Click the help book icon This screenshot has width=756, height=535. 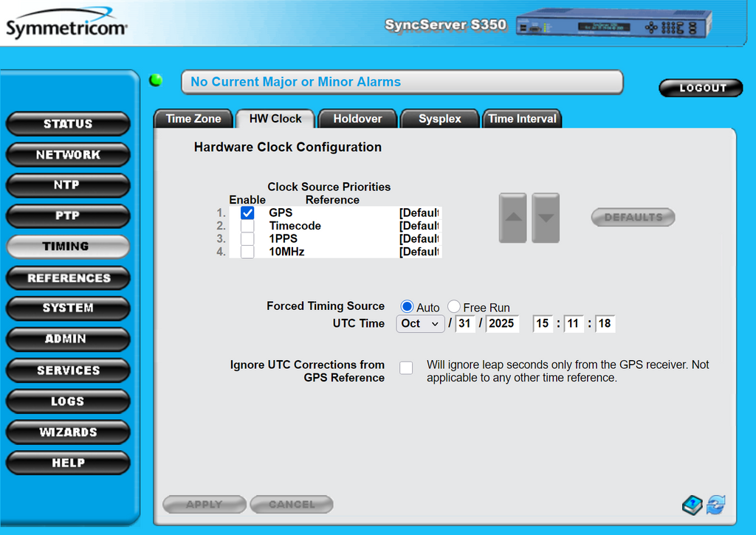pyautogui.click(x=693, y=505)
